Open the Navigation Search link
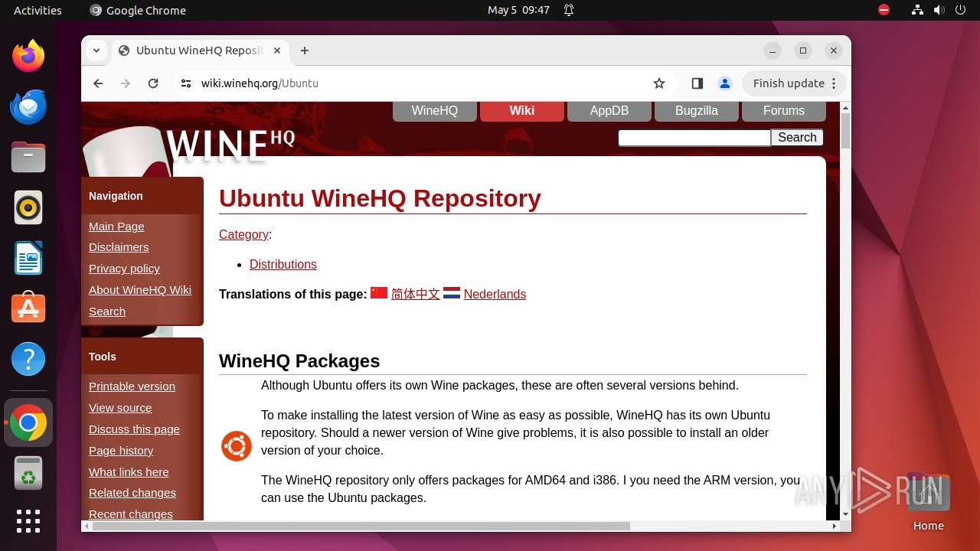Viewport: 980px width, 551px height. [107, 311]
